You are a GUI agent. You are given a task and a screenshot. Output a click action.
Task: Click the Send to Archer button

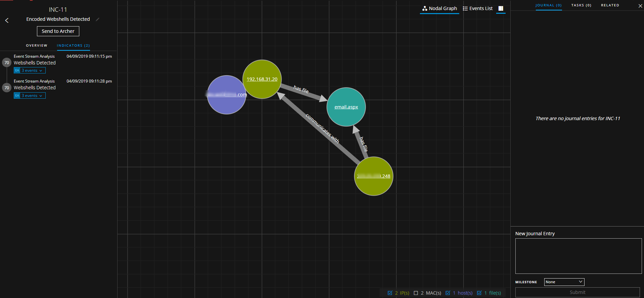tap(58, 31)
